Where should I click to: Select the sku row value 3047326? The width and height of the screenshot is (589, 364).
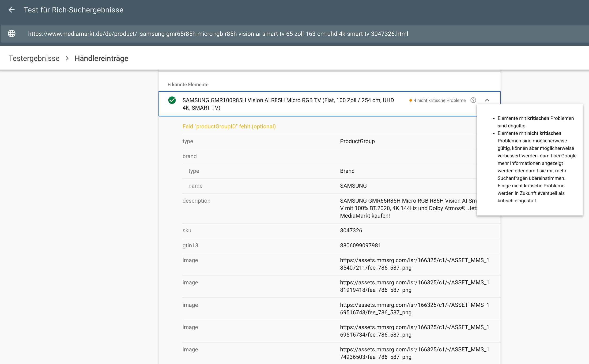[351, 230]
